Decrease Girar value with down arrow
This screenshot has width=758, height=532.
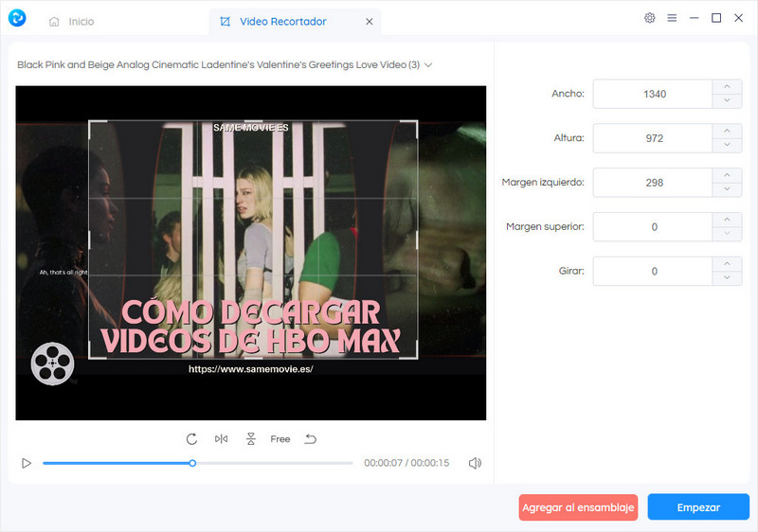tap(727, 278)
